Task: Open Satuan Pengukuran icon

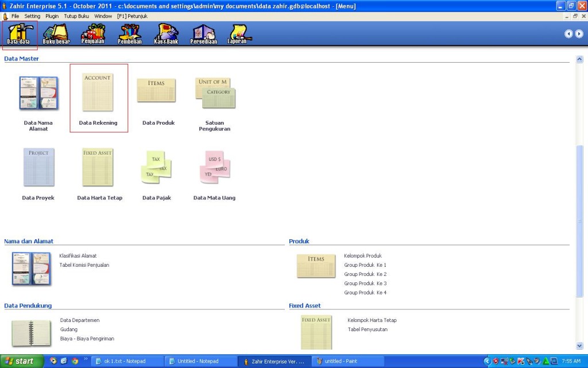Action: point(215,93)
